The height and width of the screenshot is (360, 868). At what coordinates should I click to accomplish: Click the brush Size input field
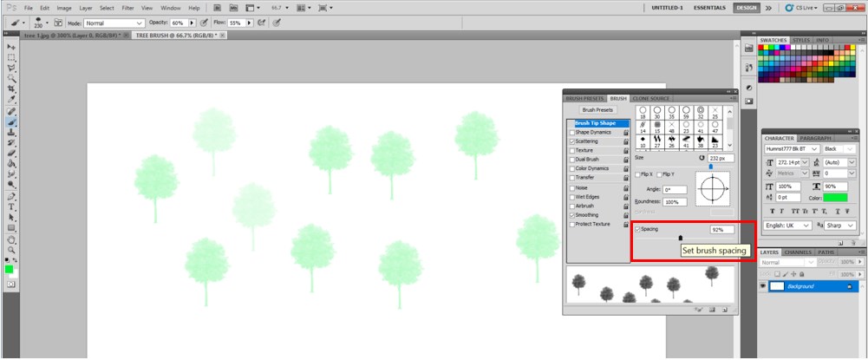[x=721, y=159]
